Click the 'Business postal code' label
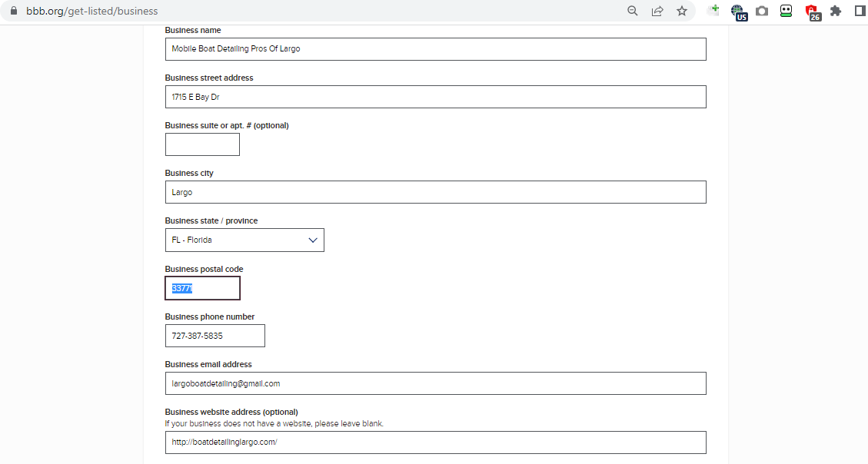Viewport: 868px width, 464px height. click(205, 270)
